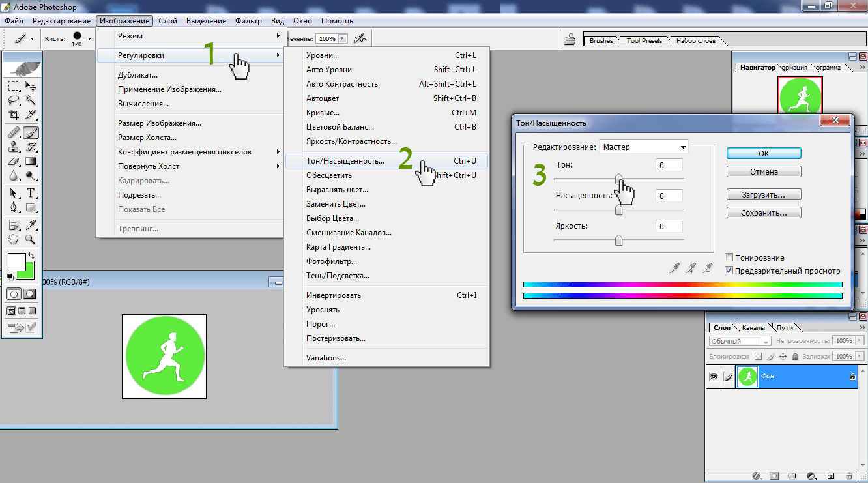Image resolution: width=868 pixels, height=483 pixels.
Task: Click OK in Тон/Насыщенность dialog
Action: (764, 153)
